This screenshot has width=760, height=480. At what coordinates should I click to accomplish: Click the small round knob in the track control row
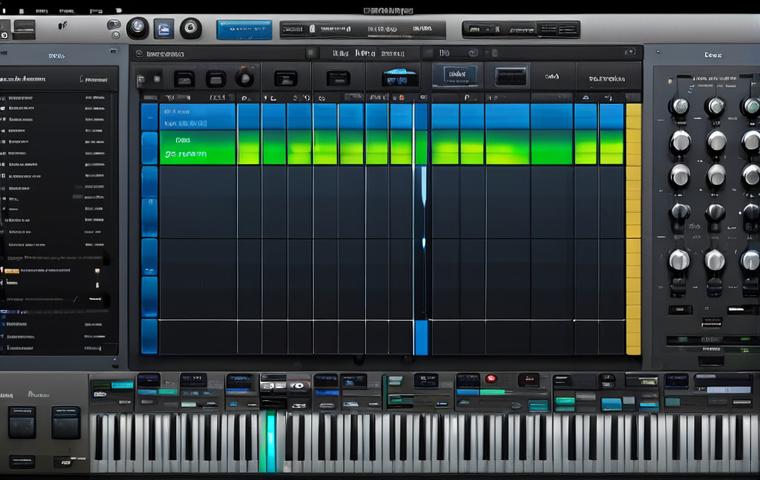pyautogui.click(x=245, y=78)
